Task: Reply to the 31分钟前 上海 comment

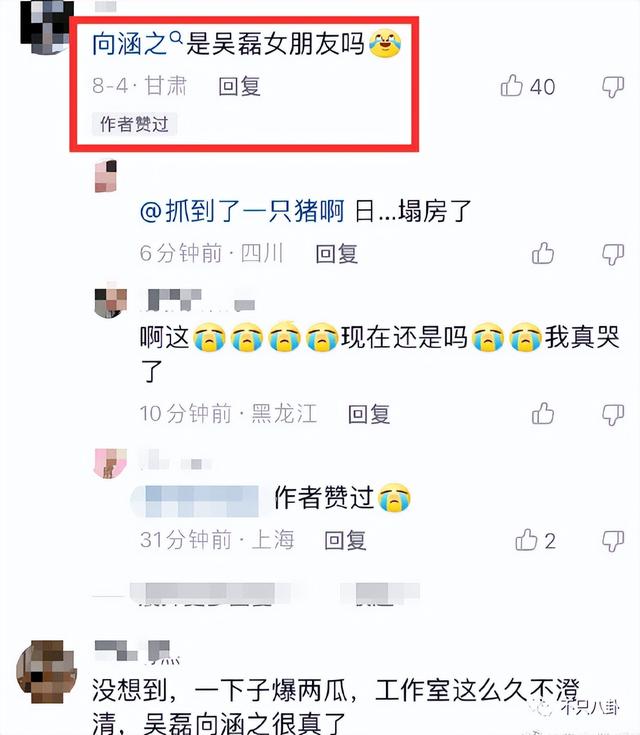Action: click(345, 540)
